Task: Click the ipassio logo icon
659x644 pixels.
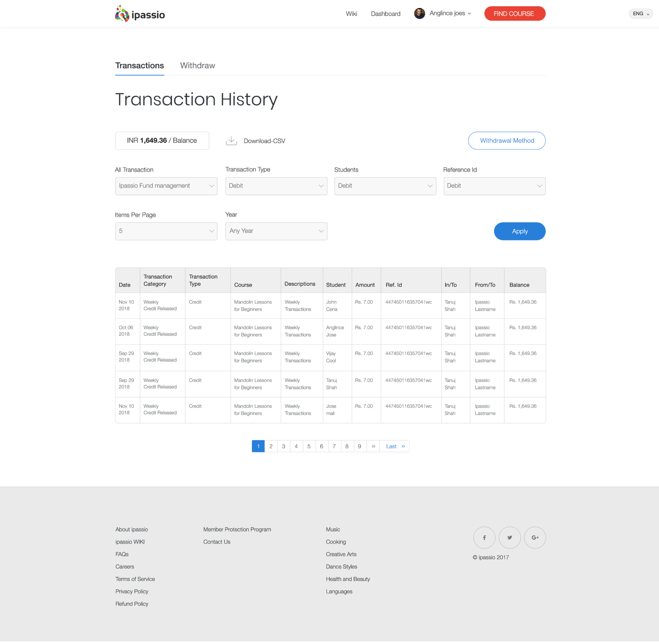Action: (122, 14)
